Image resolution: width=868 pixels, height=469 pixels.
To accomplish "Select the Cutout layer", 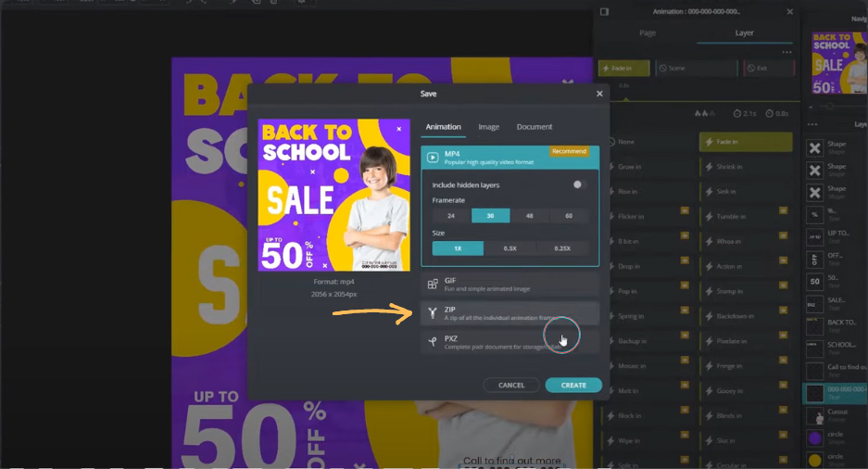I will (x=836, y=415).
